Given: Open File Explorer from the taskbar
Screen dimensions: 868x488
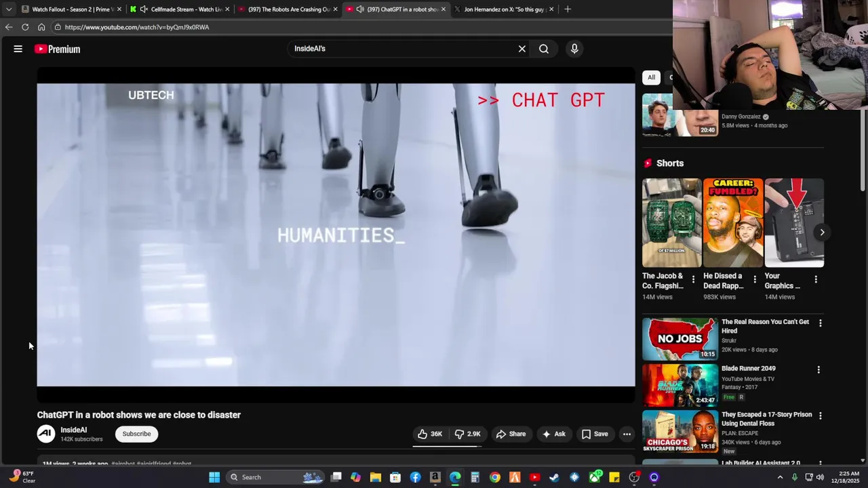Looking at the screenshot, I should (x=376, y=477).
